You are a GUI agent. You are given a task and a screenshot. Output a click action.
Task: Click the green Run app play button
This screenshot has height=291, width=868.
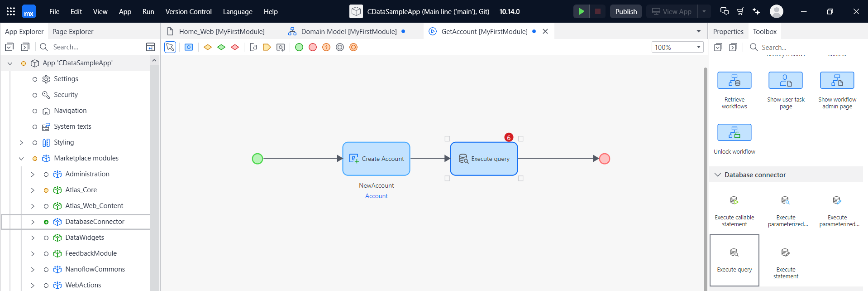(x=581, y=11)
